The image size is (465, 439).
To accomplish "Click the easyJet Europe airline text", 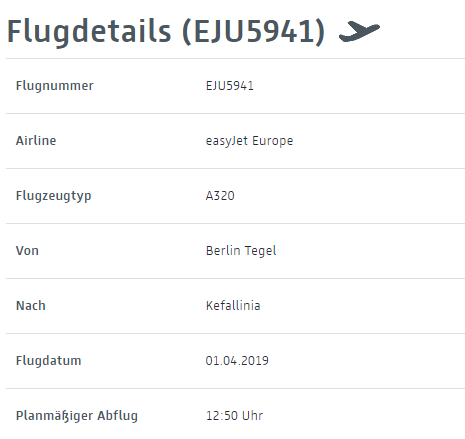I will tap(249, 141).
